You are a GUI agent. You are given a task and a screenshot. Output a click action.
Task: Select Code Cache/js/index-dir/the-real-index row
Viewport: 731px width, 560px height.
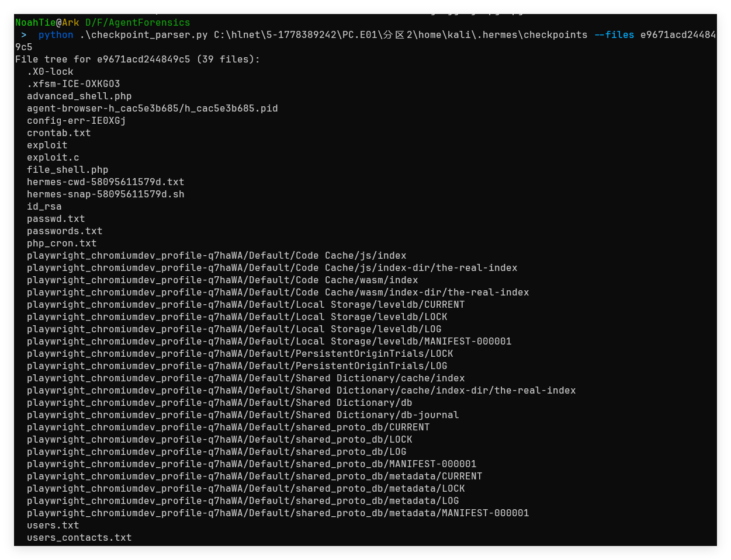[x=272, y=268]
